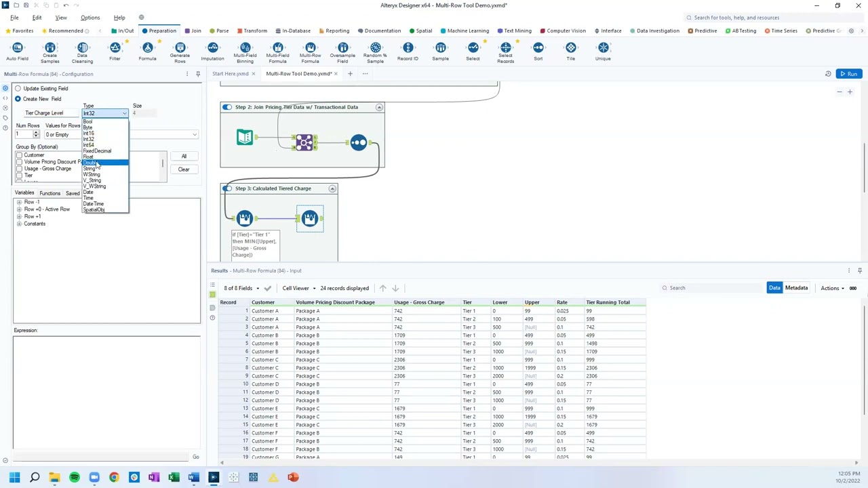Click the Data button in Results
The height and width of the screenshot is (488, 868).
(x=774, y=288)
